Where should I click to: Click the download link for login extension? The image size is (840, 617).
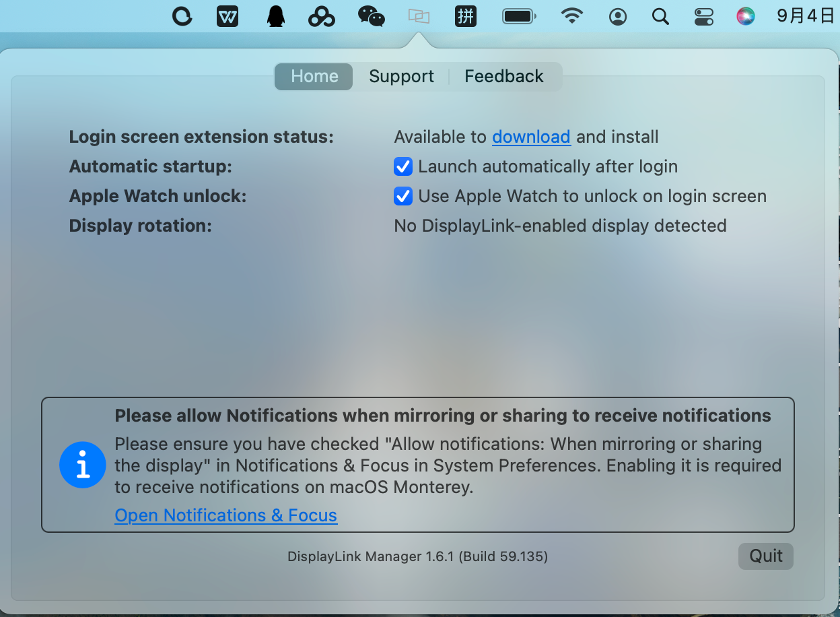click(x=531, y=137)
